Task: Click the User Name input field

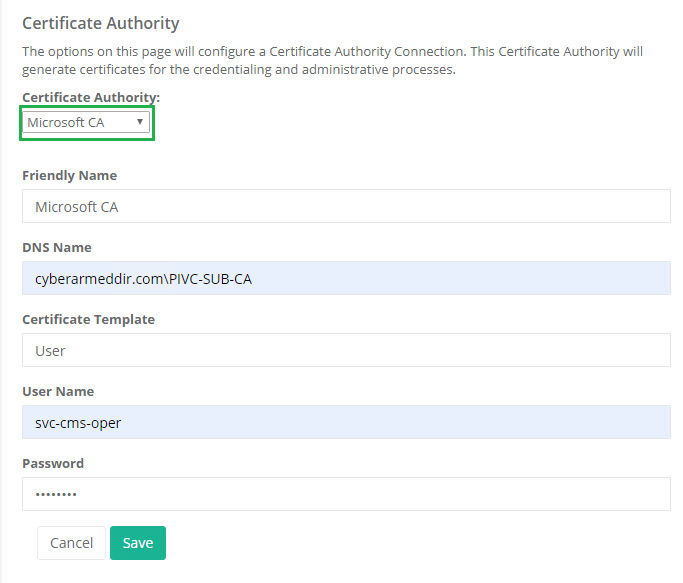Action: [x=346, y=422]
